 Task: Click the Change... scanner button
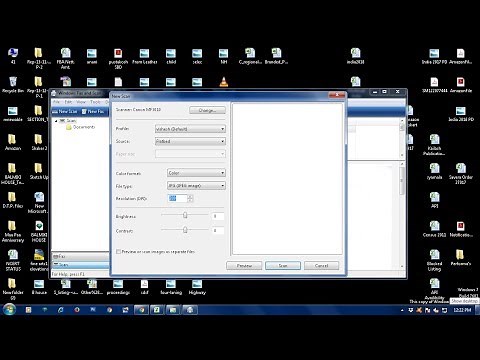(x=207, y=110)
